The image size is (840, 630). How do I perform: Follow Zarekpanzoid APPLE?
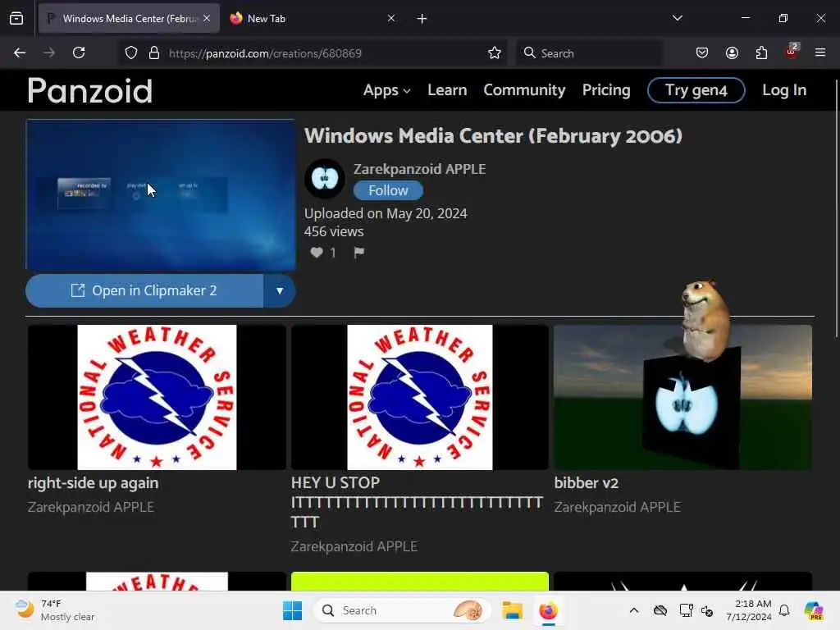[388, 190]
